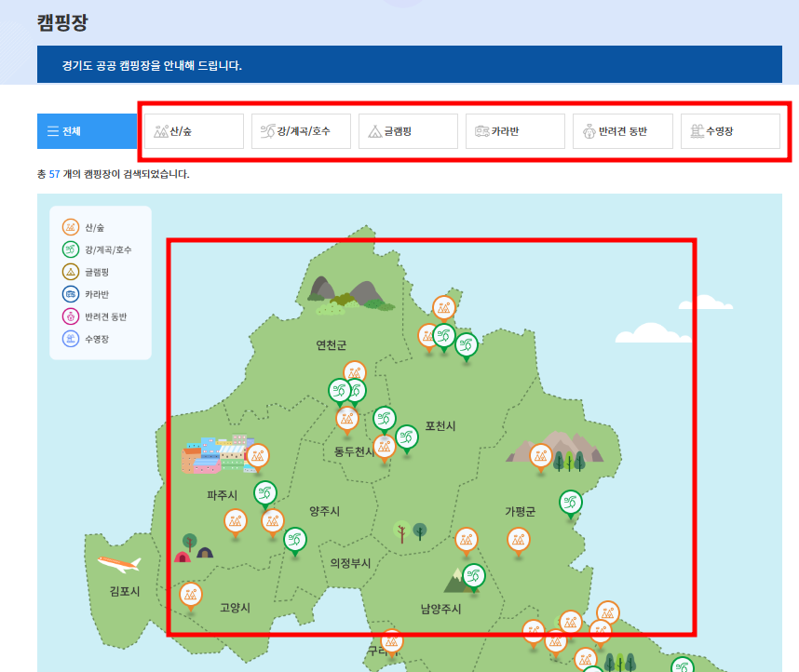Image resolution: width=799 pixels, height=672 pixels.
Task: Open green river marker farthest northeast of Pocheon
Action: pos(467,345)
